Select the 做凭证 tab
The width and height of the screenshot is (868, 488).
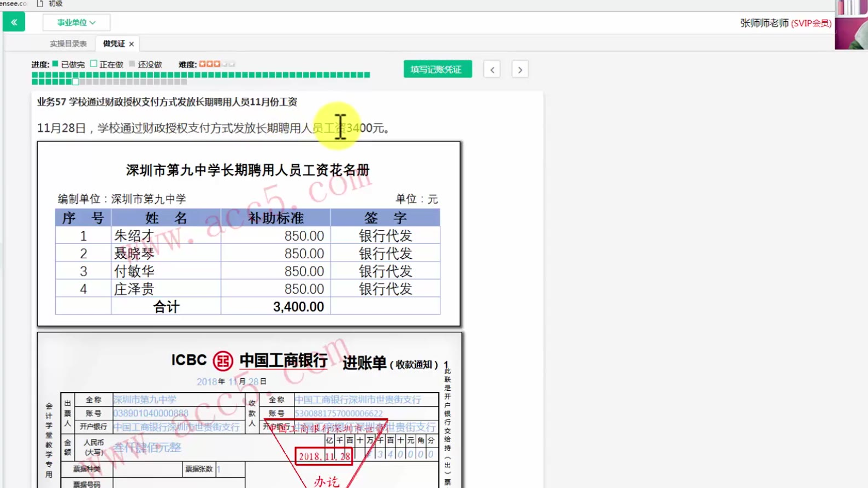(114, 44)
